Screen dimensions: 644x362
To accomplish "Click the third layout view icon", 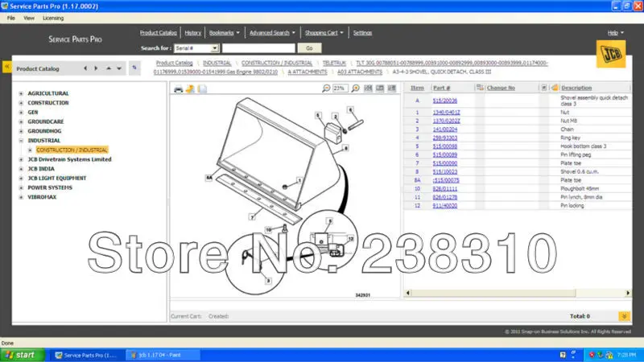I will click(392, 88).
